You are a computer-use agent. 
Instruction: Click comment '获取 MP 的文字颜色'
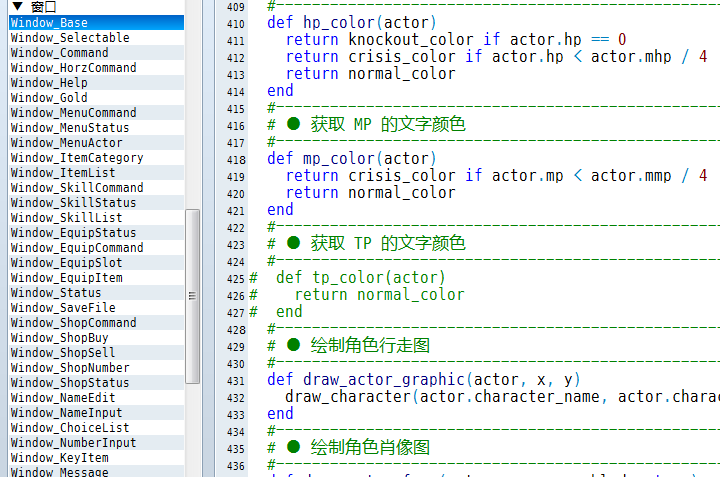pyautogui.click(x=388, y=124)
